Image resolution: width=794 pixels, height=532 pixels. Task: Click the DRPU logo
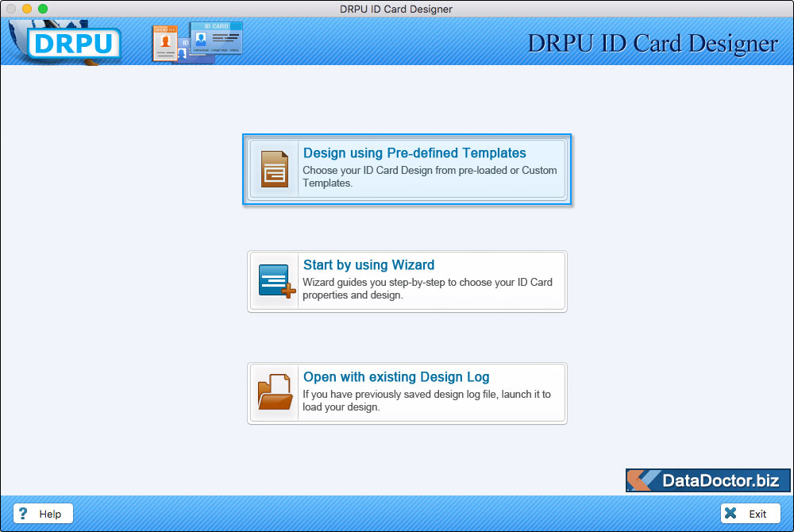tap(74, 44)
